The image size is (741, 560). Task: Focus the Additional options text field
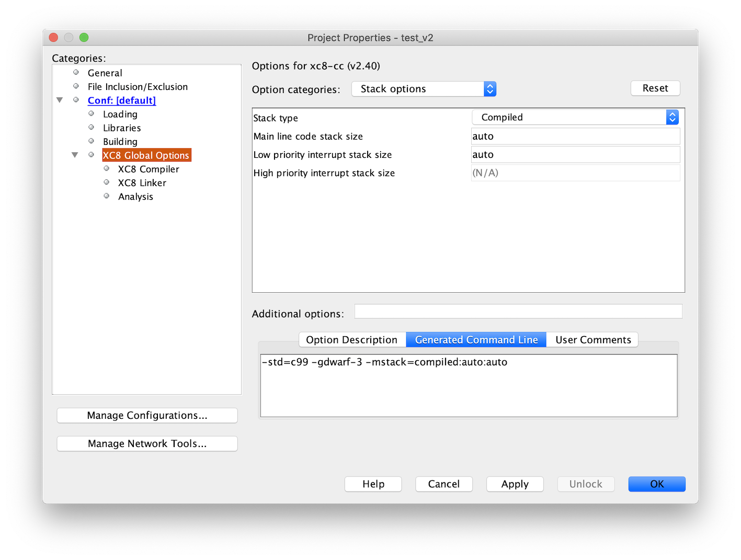518,312
